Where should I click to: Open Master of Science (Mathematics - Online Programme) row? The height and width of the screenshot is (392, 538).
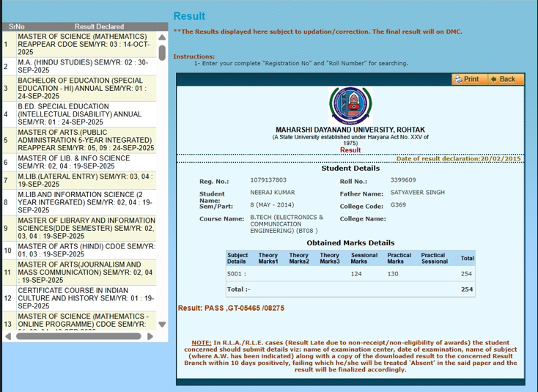pos(79,321)
